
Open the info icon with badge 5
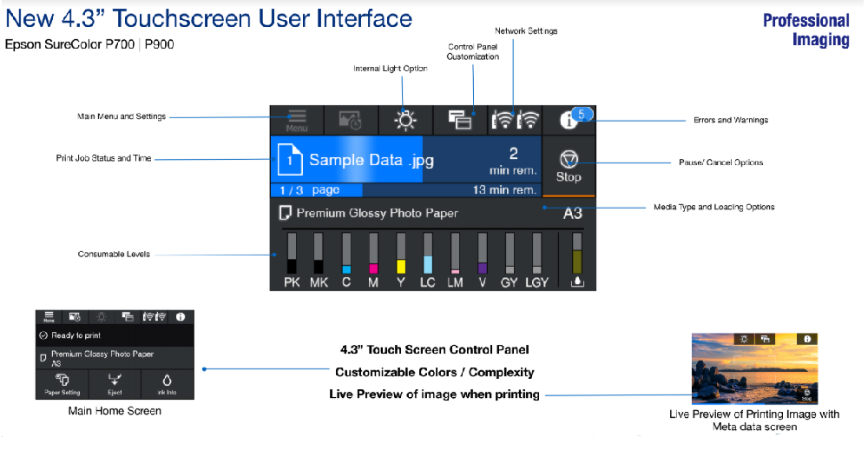(574, 118)
